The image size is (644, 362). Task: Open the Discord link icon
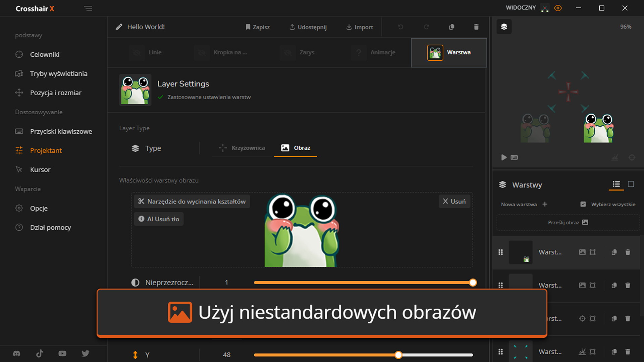click(16, 353)
